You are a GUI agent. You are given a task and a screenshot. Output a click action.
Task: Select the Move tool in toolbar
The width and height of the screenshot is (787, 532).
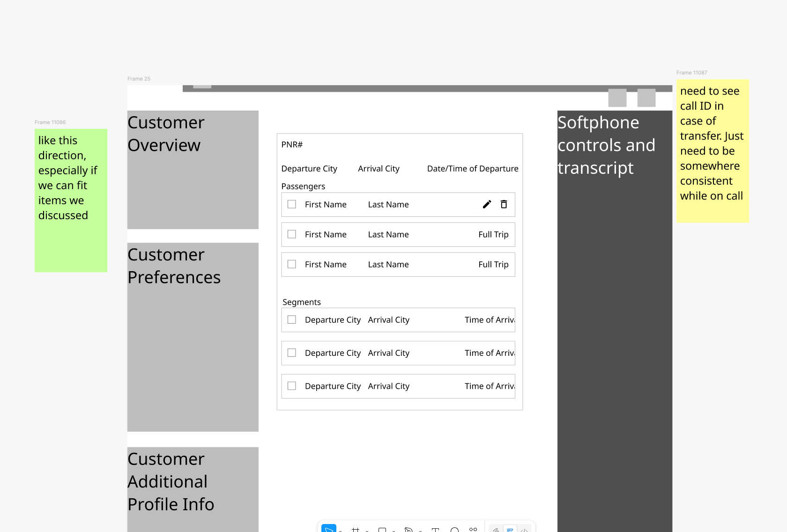coord(328,529)
